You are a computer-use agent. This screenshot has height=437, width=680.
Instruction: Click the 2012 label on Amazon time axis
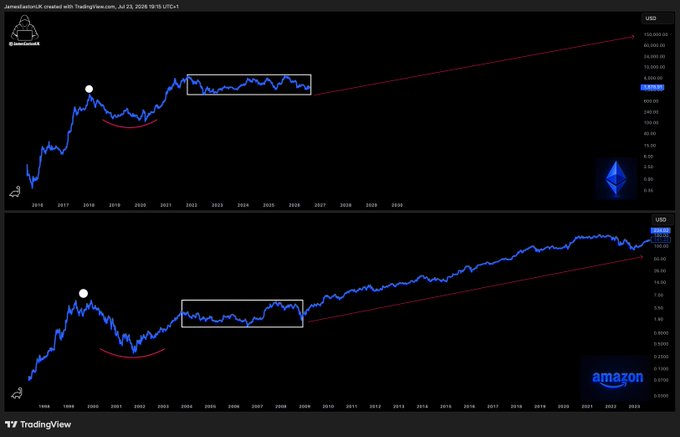point(375,407)
